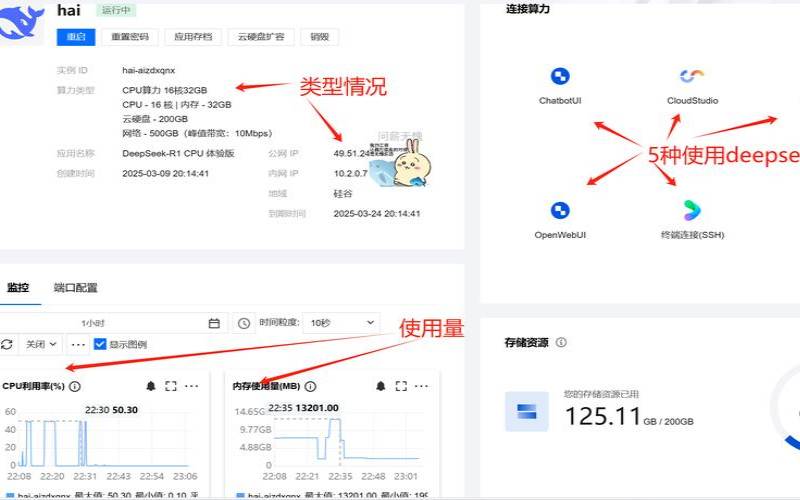Click the 应用存档 button

(x=193, y=37)
